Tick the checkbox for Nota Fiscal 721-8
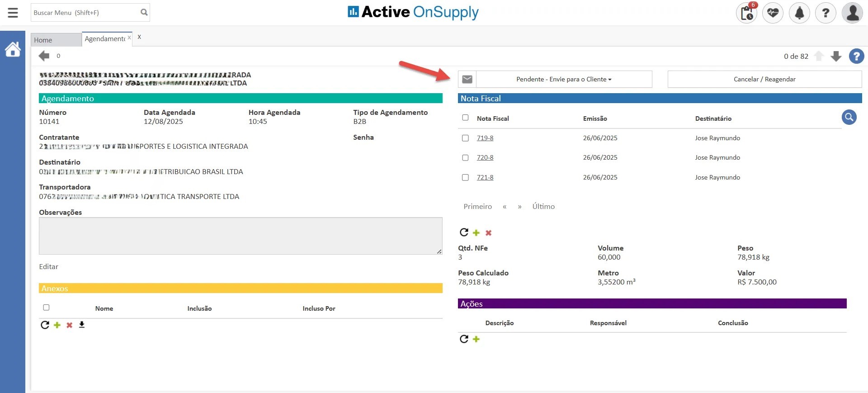This screenshot has height=393, width=868. (x=465, y=177)
